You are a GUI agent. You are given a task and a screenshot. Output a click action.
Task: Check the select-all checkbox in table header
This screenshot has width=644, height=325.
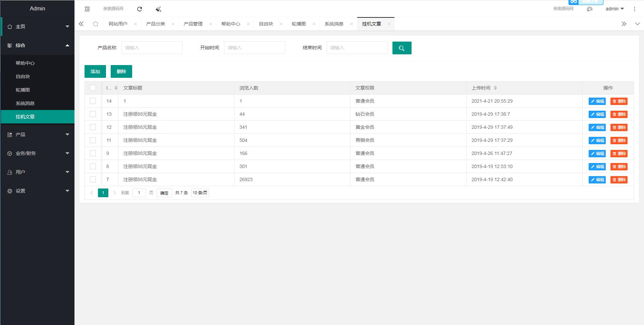(x=93, y=88)
